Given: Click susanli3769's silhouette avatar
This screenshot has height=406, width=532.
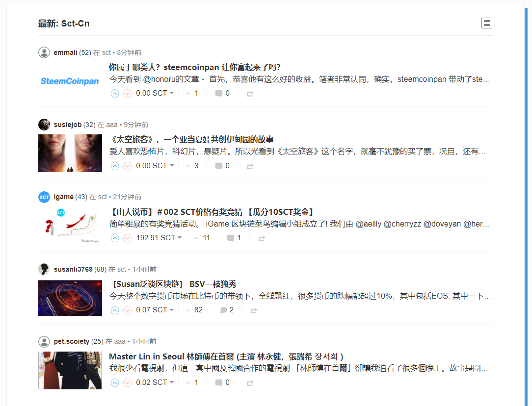Looking at the screenshot, I should [x=44, y=269].
